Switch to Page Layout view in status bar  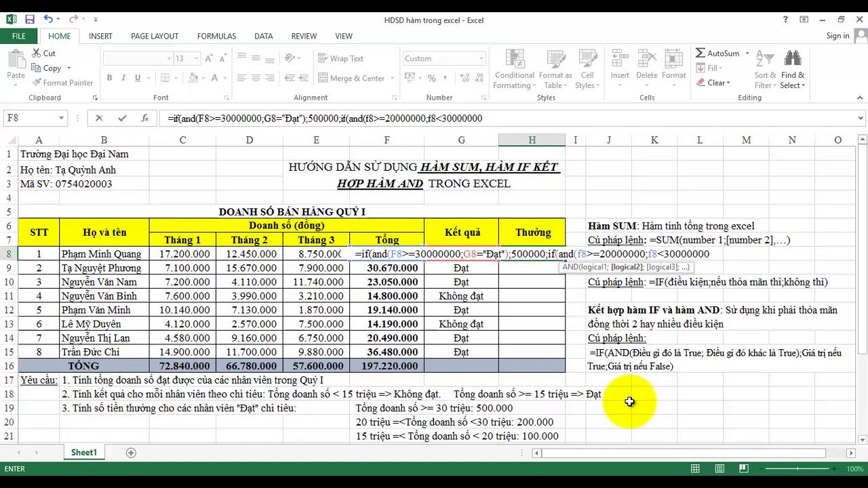click(x=719, y=468)
